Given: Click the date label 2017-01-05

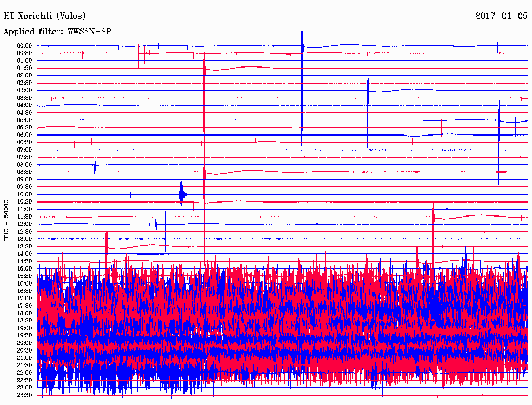Looking at the screenshot, I should click(x=501, y=16).
